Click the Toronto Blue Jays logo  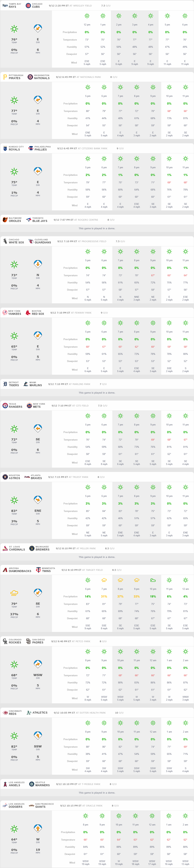[x=29, y=220]
